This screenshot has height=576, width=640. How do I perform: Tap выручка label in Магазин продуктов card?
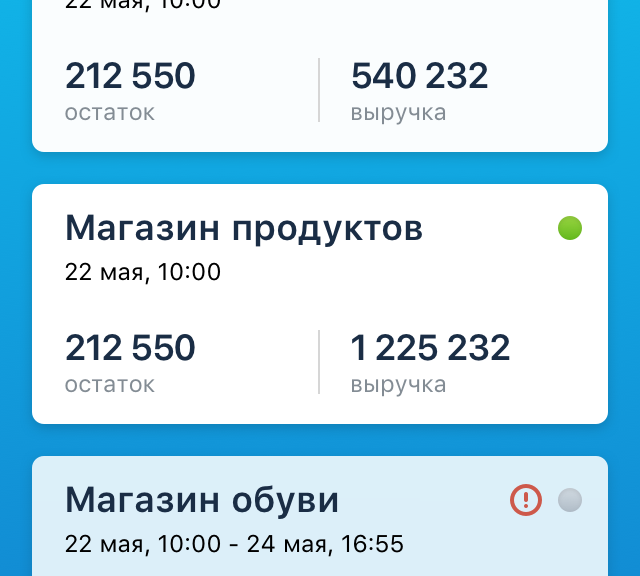click(398, 385)
